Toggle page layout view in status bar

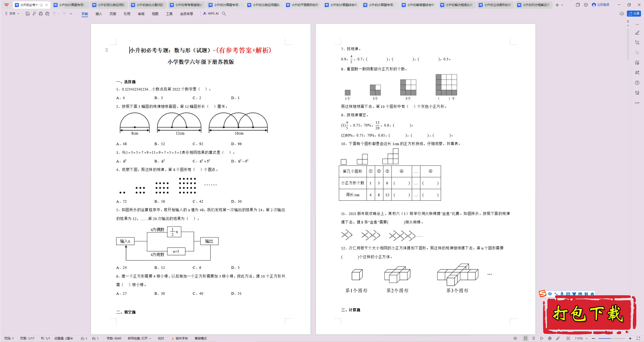pos(525,338)
